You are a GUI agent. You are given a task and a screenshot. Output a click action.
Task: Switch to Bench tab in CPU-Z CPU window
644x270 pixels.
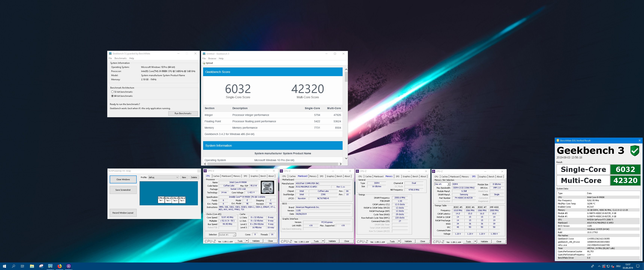263,176
